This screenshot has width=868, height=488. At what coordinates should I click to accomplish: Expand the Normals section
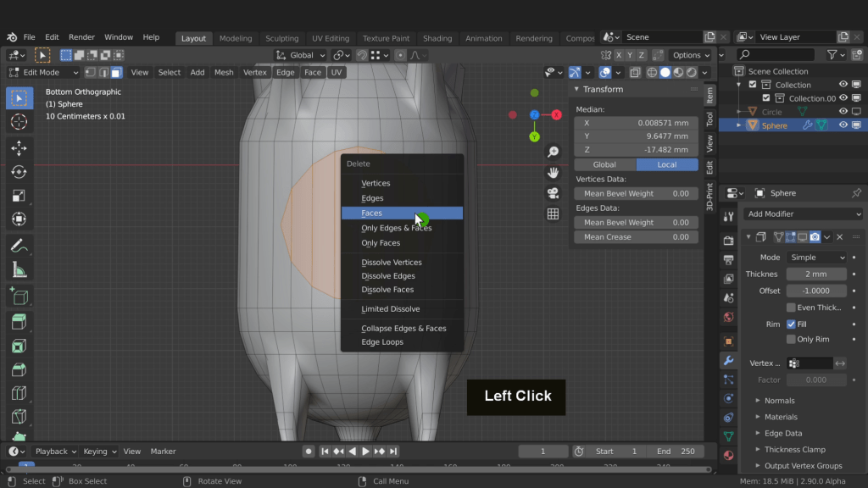tap(779, 401)
